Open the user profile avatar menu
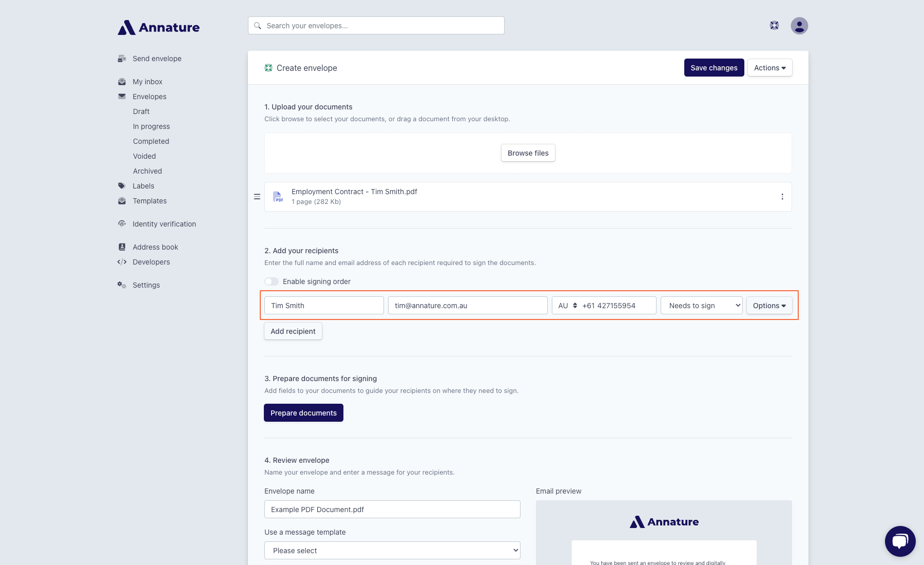Viewport: 924px width, 565px height. (x=799, y=26)
